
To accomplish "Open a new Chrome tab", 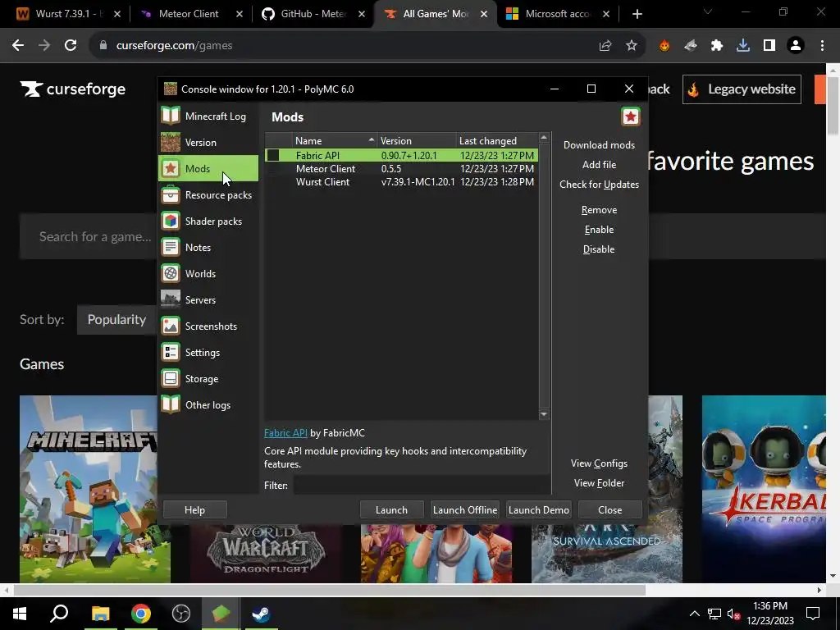I will pyautogui.click(x=637, y=14).
